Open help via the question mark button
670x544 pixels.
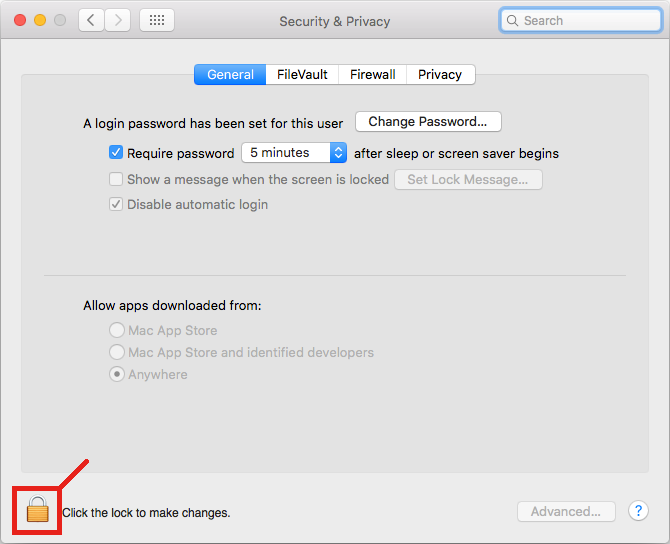point(638,511)
